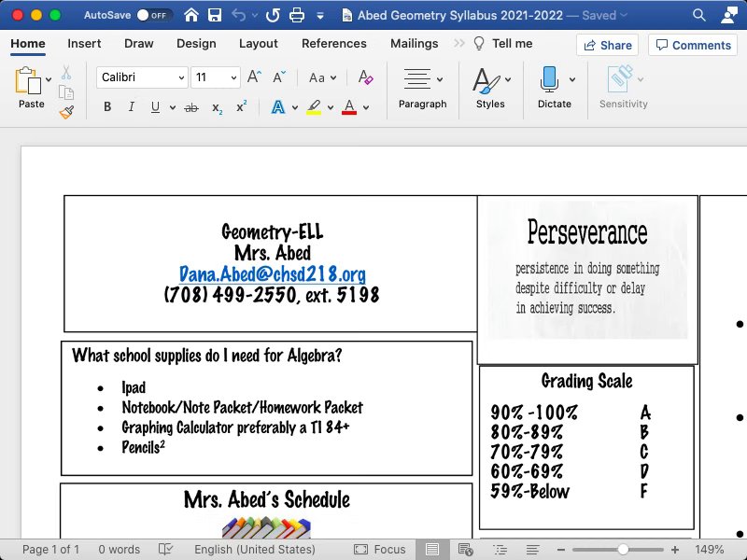
Task: Open the Insert tab
Action: pos(84,43)
